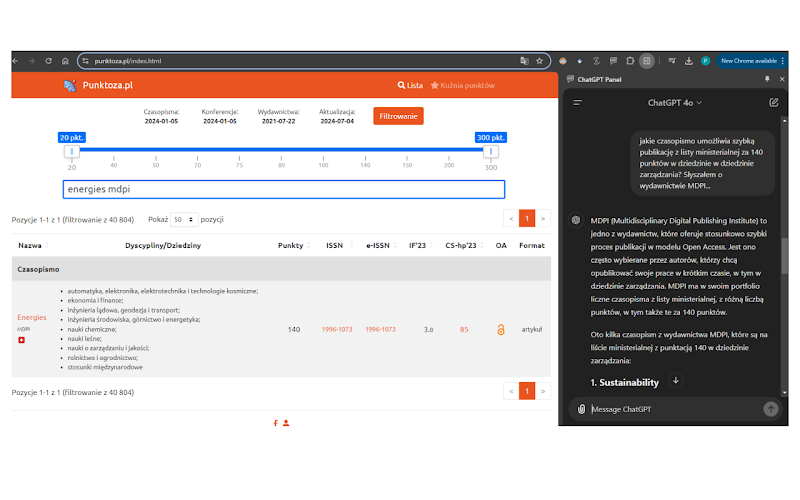Pin the ChatGPT Panel
The height and width of the screenshot is (500, 800).
tap(767, 79)
